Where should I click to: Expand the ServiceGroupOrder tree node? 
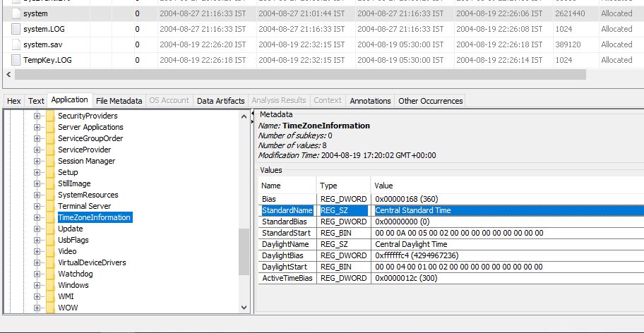[x=37, y=138]
